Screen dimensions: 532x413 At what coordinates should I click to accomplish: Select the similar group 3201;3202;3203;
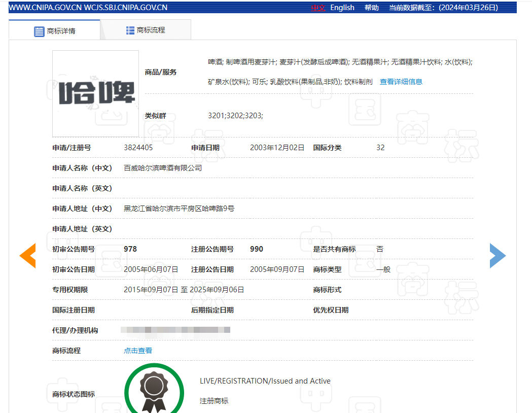[235, 116]
